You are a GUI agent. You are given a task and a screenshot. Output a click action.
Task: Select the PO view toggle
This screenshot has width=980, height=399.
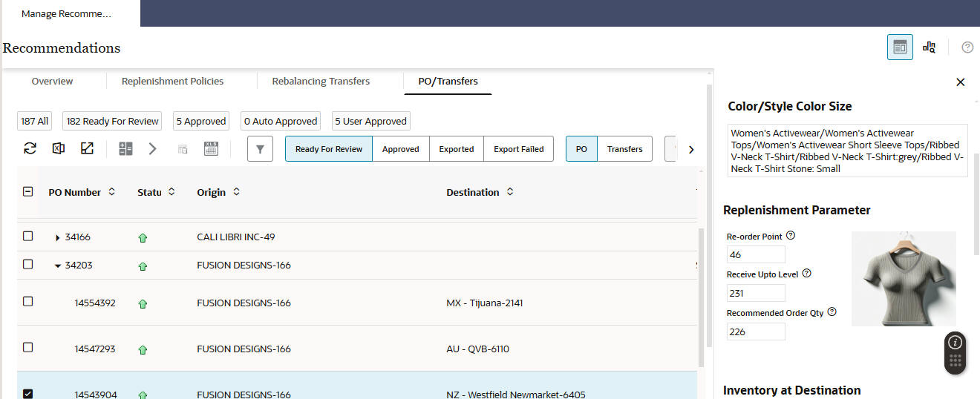click(x=581, y=149)
